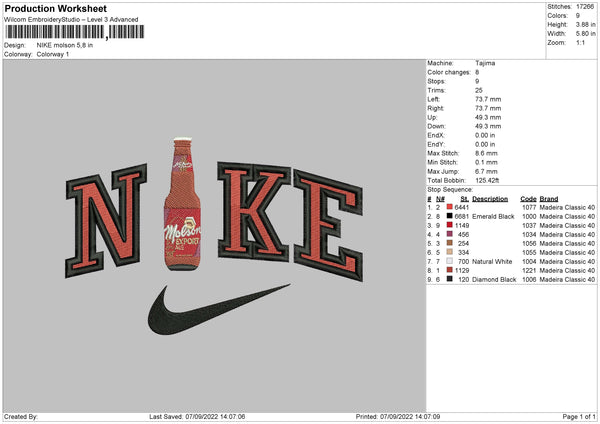Image resolution: width=600 pixels, height=424 pixels.
Task: Select the Width value '5.80 in'
Action: [x=585, y=34]
